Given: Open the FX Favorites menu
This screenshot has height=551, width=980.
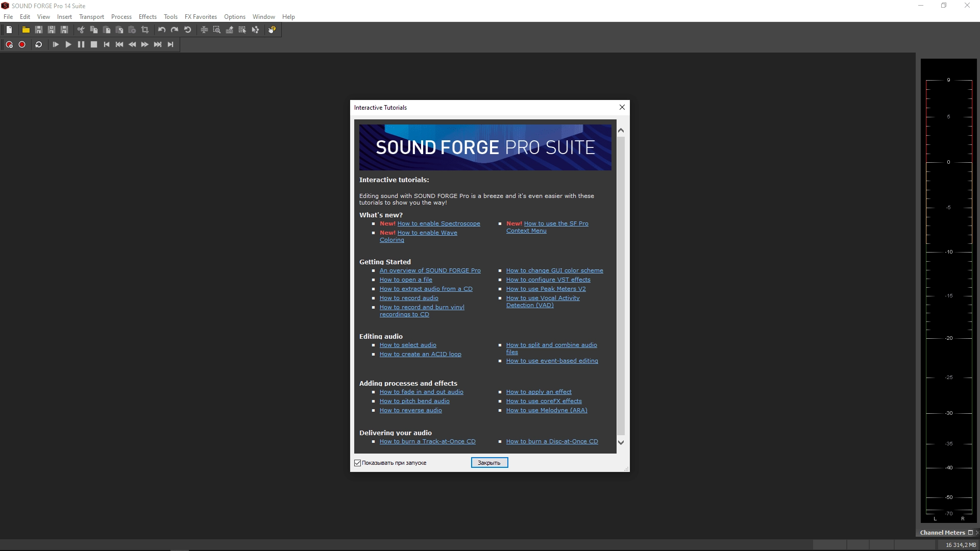Looking at the screenshot, I should [201, 16].
